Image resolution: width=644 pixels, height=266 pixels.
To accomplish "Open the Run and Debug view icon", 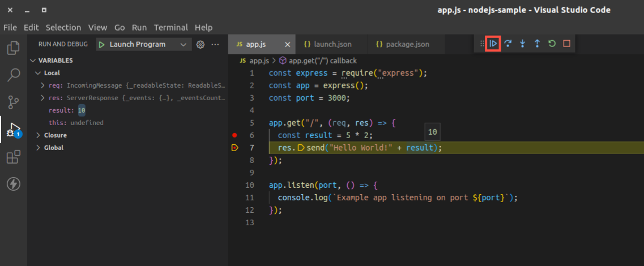I will point(14,129).
